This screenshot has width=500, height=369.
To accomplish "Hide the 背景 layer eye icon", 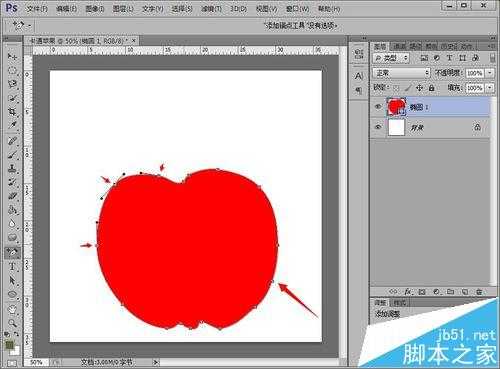I will pyautogui.click(x=378, y=127).
